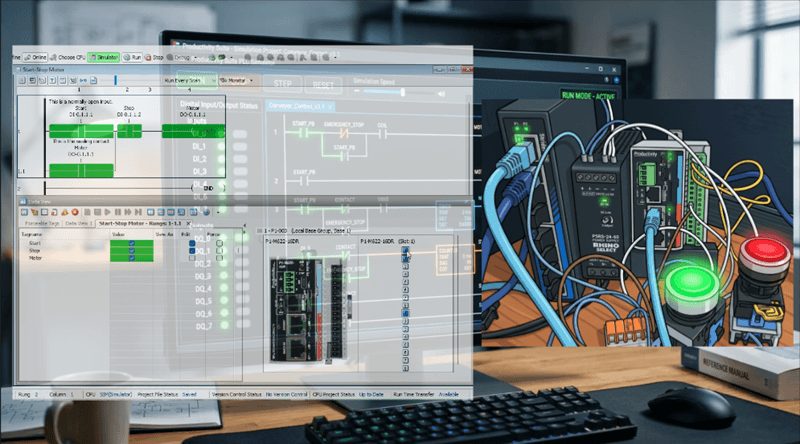Toggle the green Simulator button
Image resolution: width=800 pixels, height=444 pixels.
point(104,58)
